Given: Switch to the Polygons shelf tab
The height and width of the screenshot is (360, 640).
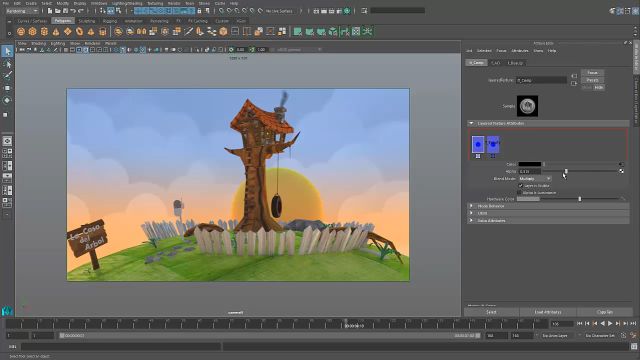Looking at the screenshot, I should (x=62, y=21).
